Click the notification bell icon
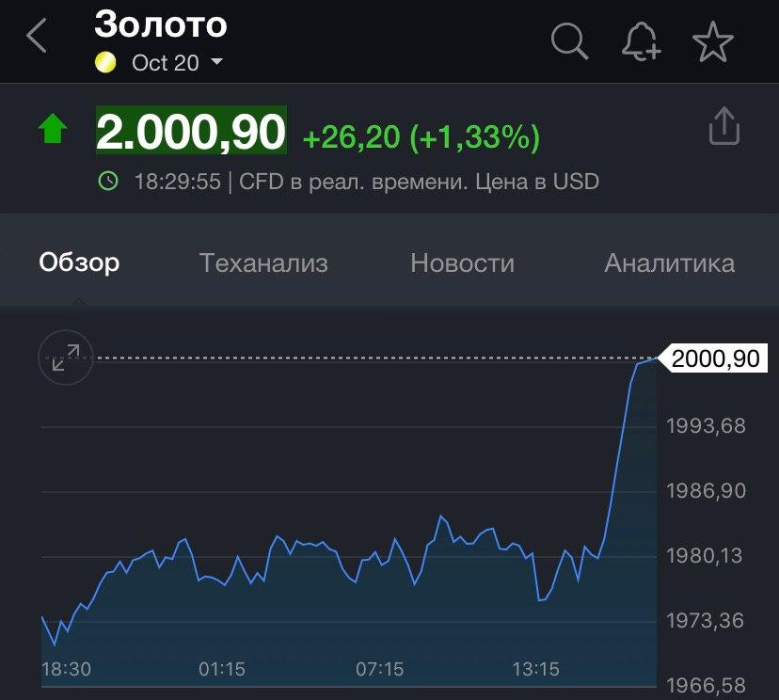The image size is (779, 700). (x=641, y=41)
